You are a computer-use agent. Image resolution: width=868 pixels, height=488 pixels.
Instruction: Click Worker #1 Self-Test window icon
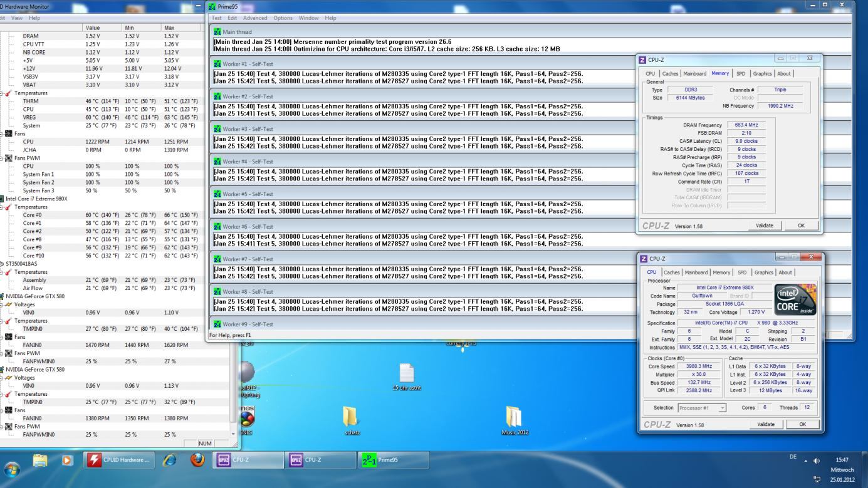(217, 64)
